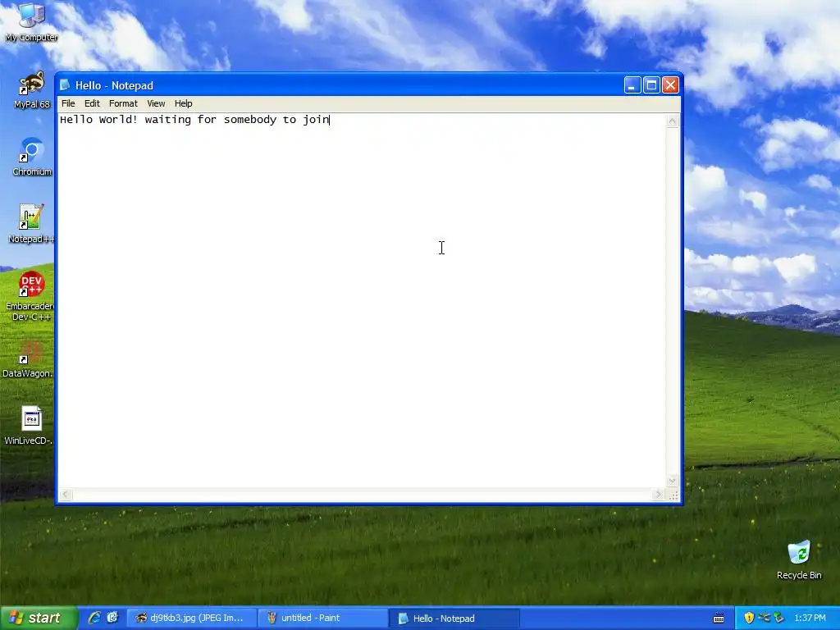The width and height of the screenshot is (840, 630).
Task: Click the horizontal scrollbar left arrow
Action: click(66, 495)
